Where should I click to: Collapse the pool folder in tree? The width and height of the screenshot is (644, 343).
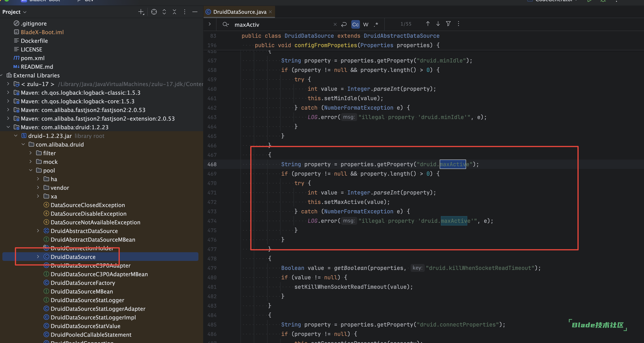(x=30, y=170)
